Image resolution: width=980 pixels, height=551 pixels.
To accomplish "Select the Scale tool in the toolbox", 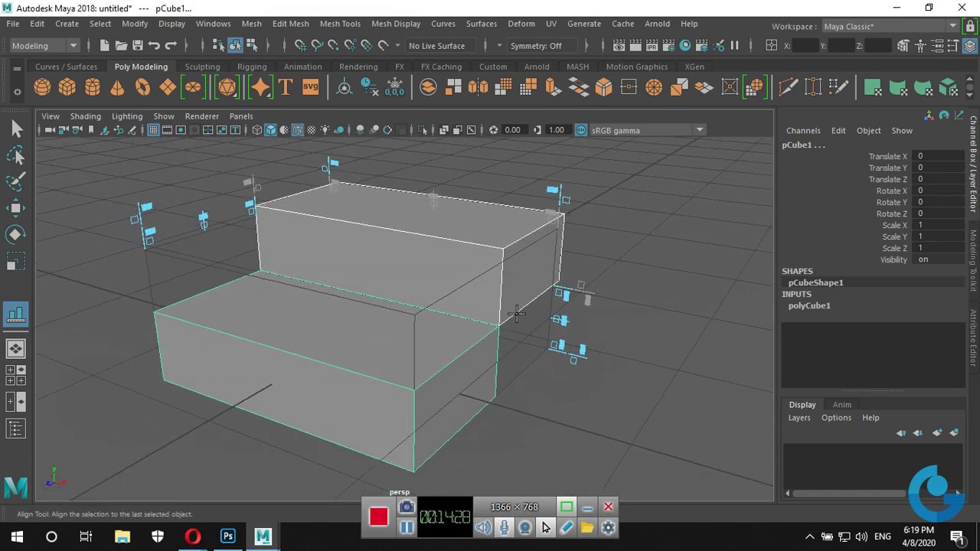I will click(x=16, y=262).
